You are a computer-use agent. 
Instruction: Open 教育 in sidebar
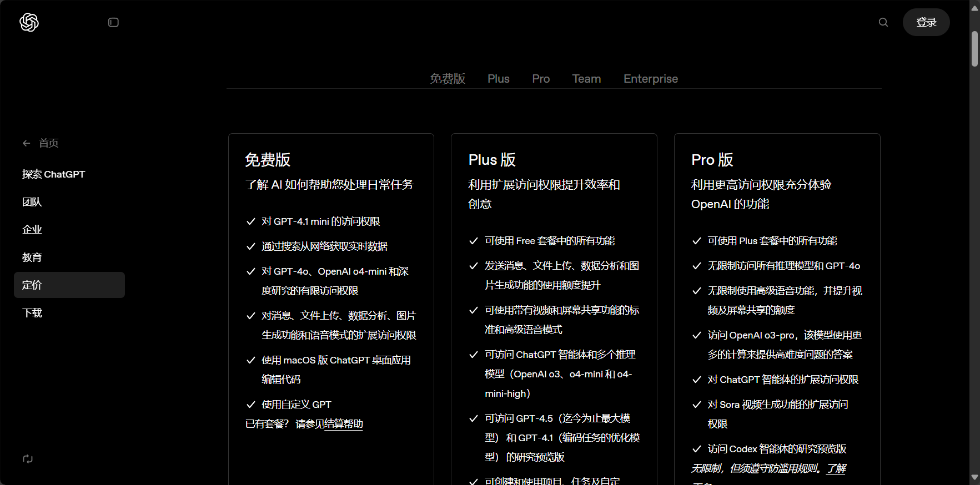tap(32, 257)
